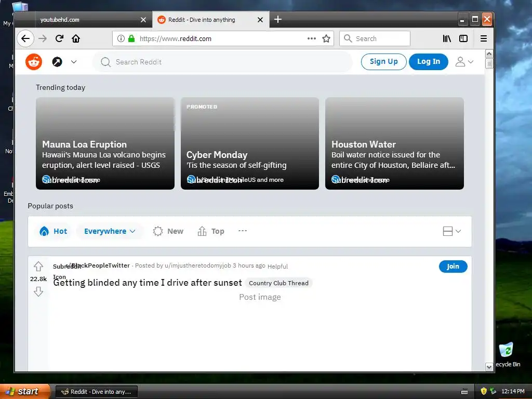
Task: Open the browser home icon
Action: 76,38
